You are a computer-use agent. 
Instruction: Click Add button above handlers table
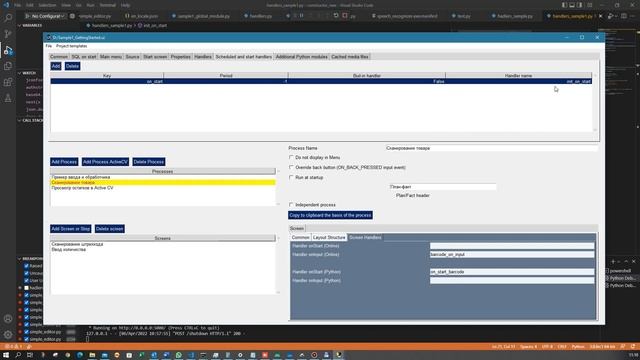[56, 66]
